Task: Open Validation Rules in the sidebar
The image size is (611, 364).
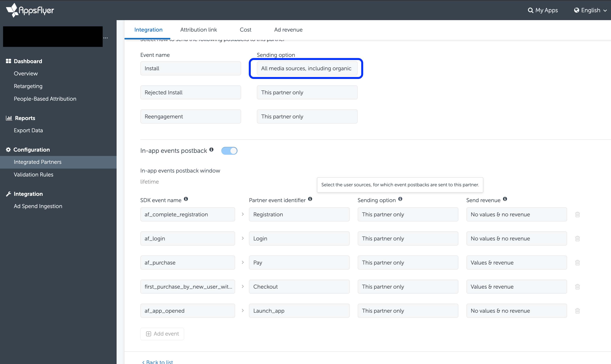Action: tap(34, 175)
